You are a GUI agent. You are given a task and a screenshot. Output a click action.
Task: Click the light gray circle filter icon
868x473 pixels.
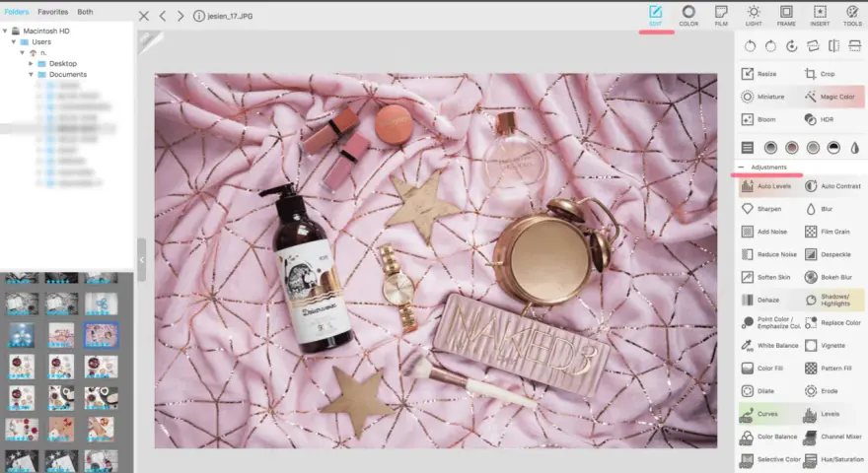point(813,147)
